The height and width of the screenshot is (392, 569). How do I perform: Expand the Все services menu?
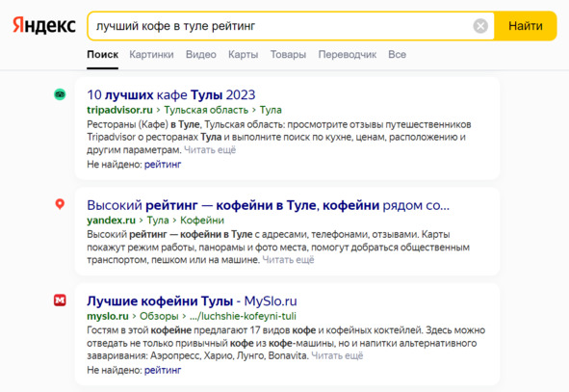[397, 55]
